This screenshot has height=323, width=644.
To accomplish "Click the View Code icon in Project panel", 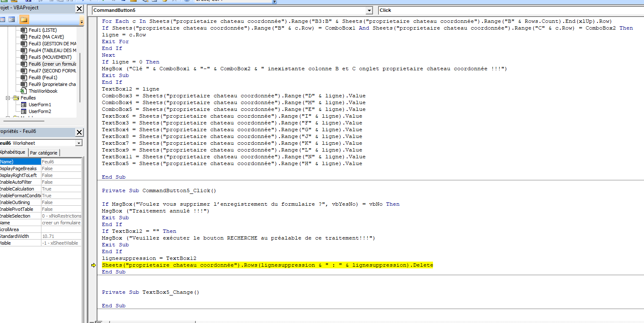I will coord(3,19).
